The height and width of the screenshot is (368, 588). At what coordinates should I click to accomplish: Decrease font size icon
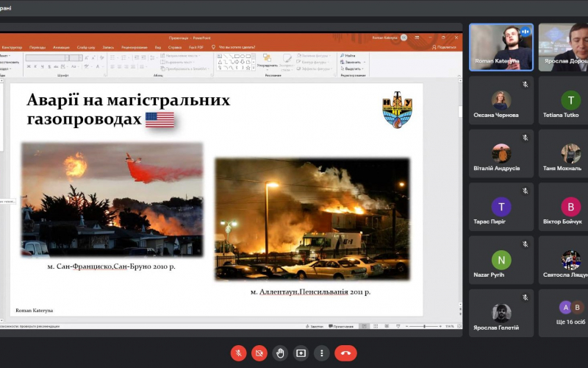pos(93,57)
